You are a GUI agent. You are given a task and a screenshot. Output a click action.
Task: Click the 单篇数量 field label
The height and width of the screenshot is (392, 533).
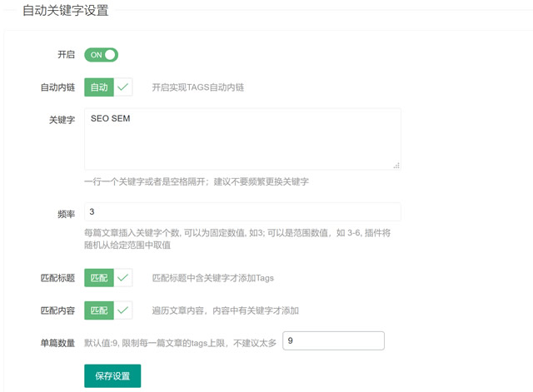pyautogui.click(x=57, y=343)
